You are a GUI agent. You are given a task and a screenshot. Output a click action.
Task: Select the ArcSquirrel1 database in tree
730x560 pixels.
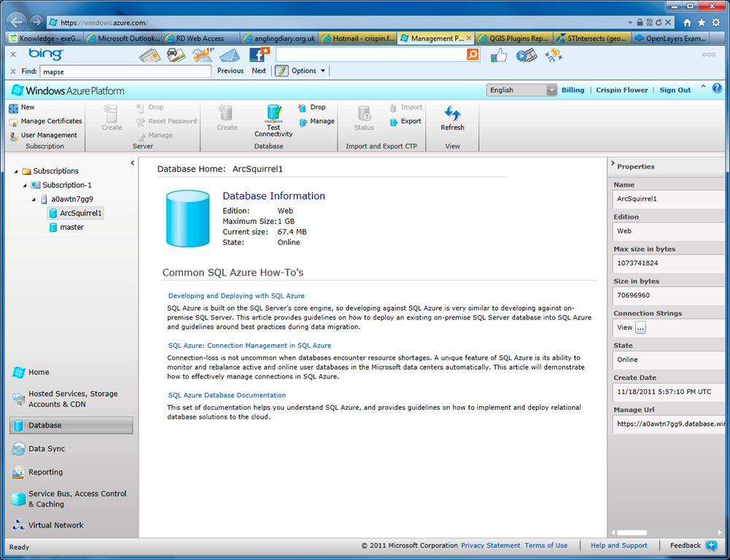point(75,213)
